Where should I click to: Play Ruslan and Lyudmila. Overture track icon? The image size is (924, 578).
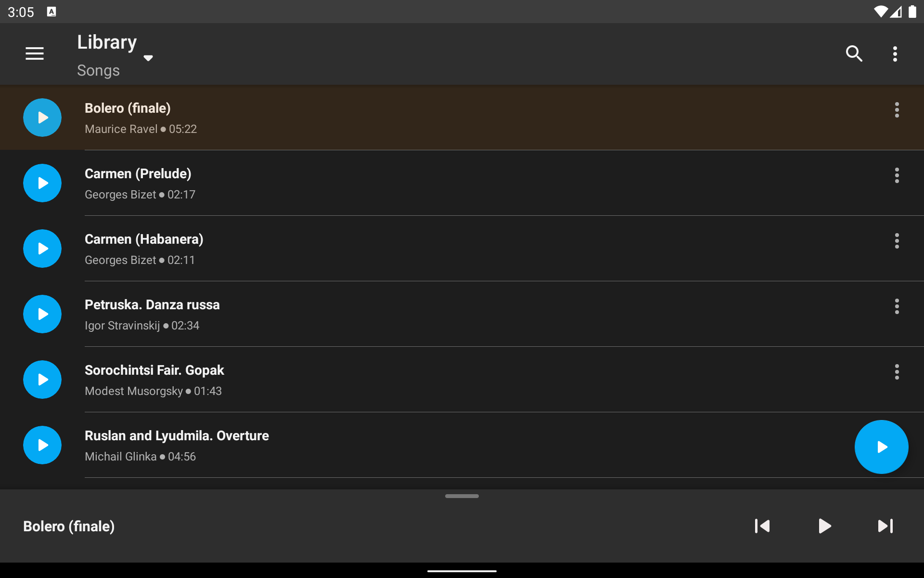(42, 445)
